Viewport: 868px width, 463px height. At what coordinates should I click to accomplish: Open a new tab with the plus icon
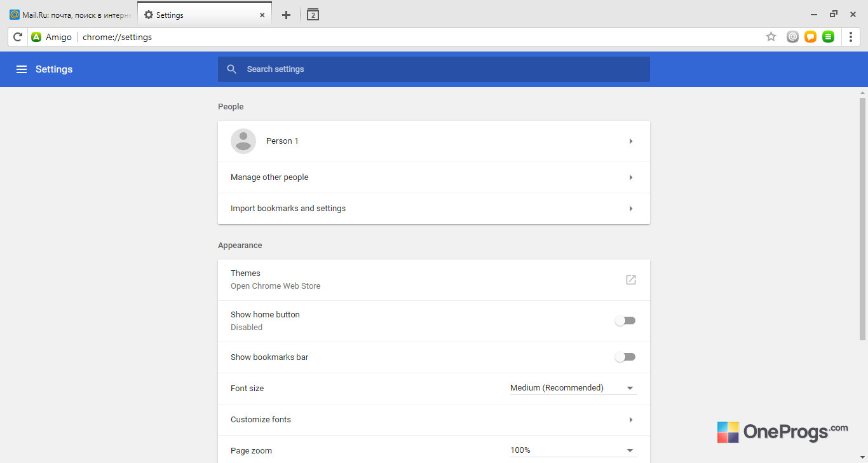pyautogui.click(x=286, y=15)
